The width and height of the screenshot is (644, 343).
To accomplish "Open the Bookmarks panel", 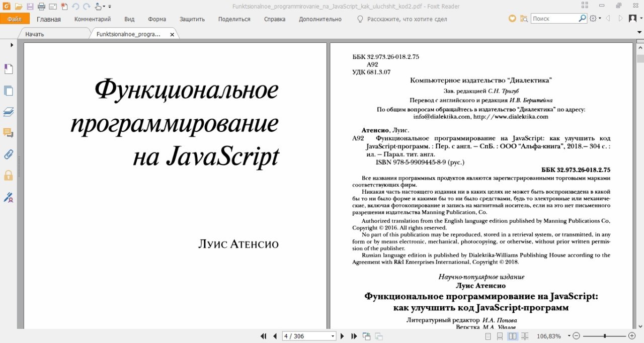I will click(9, 69).
